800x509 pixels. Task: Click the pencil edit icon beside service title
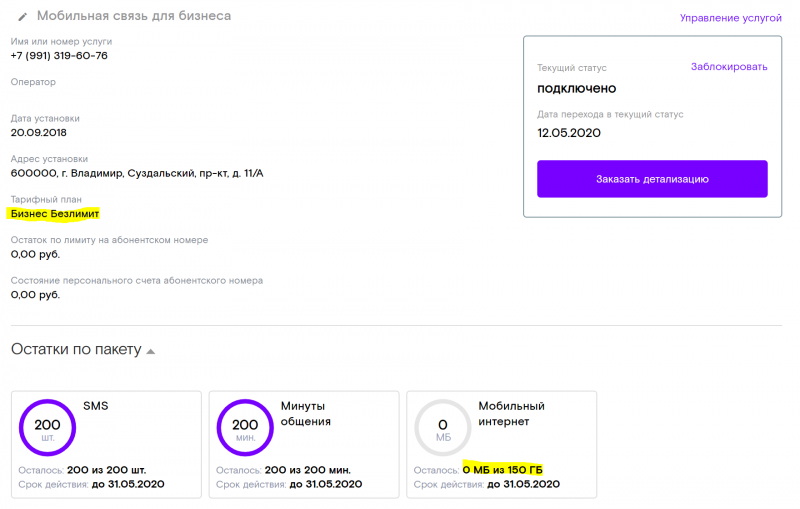click(x=22, y=17)
